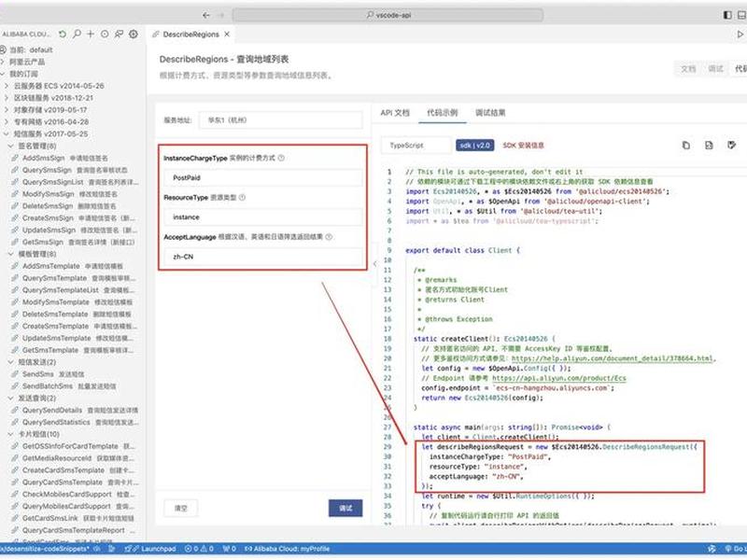This screenshot has width=747, height=560.
Task: Open the 服务地址 region dropdown
Action: pyautogui.click(x=281, y=120)
